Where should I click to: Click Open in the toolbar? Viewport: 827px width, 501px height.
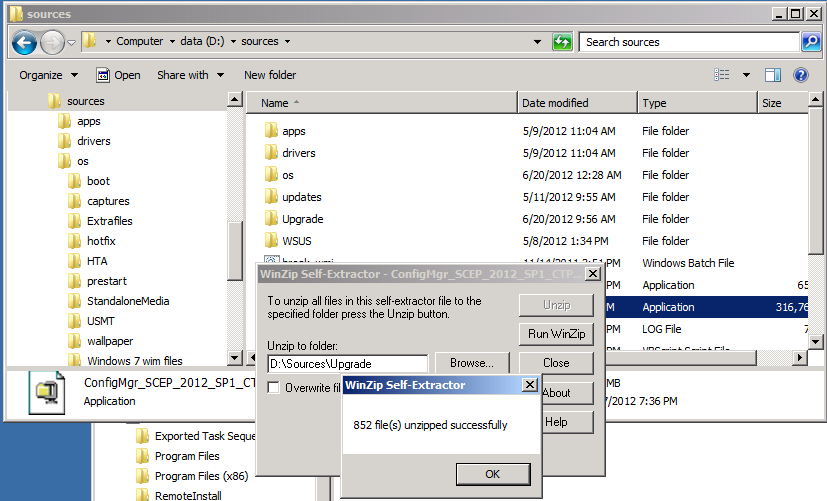click(x=118, y=75)
